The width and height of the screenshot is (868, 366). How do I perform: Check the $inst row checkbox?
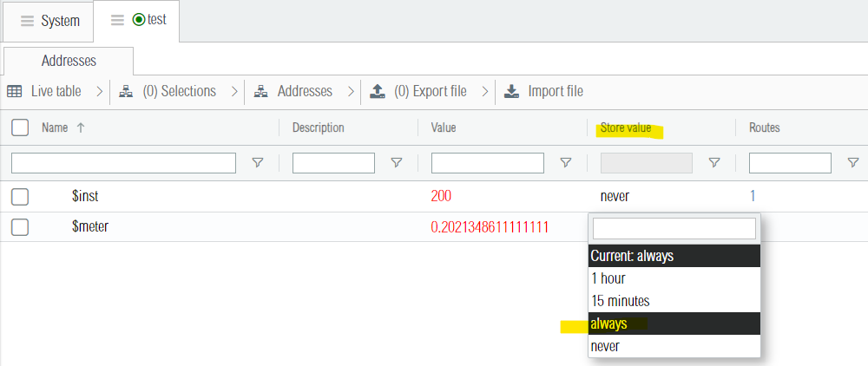coord(20,197)
